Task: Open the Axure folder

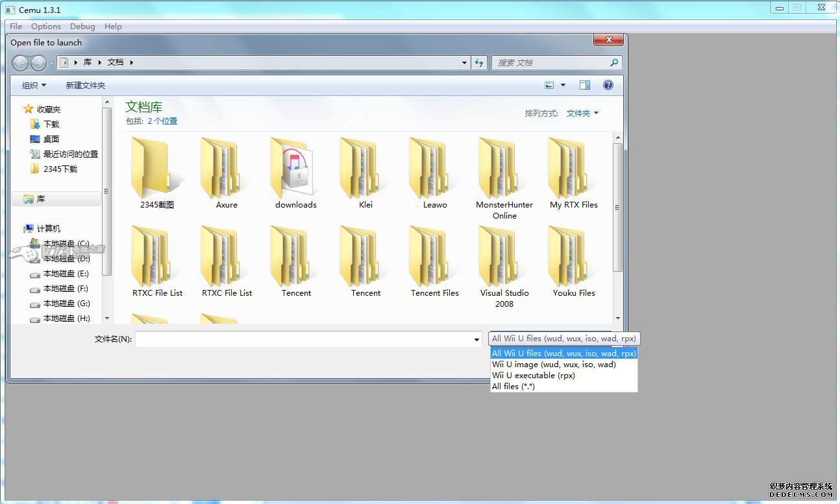Action: tap(227, 172)
